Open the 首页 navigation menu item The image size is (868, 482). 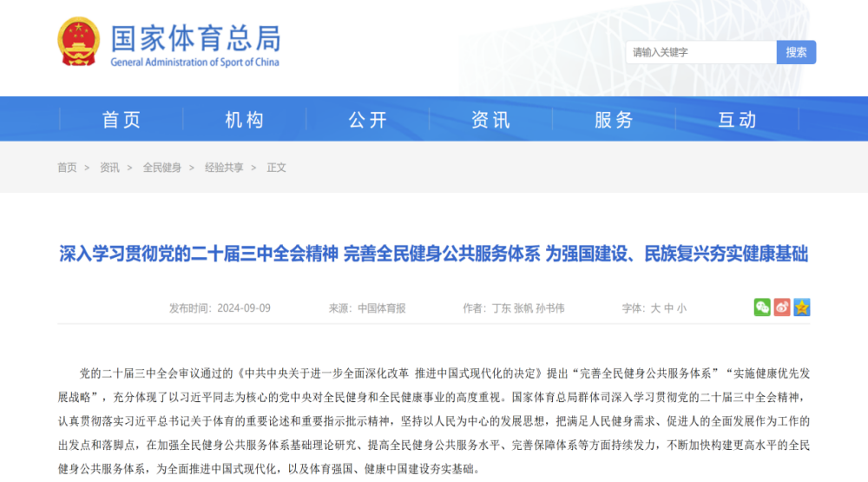tap(122, 120)
